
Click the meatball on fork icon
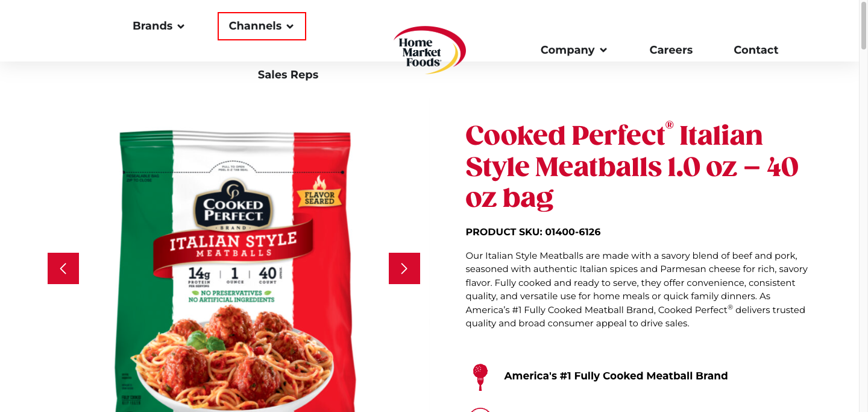pyautogui.click(x=480, y=377)
